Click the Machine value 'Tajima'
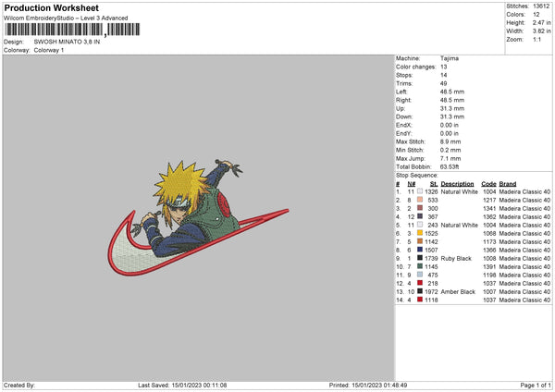This screenshot has width=555, height=392. point(450,58)
